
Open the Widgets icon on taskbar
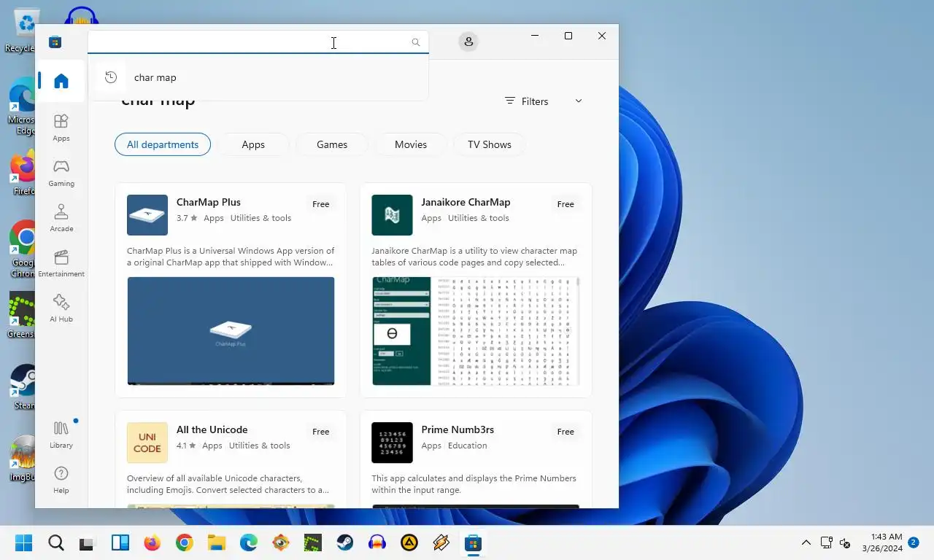[x=120, y=542]
